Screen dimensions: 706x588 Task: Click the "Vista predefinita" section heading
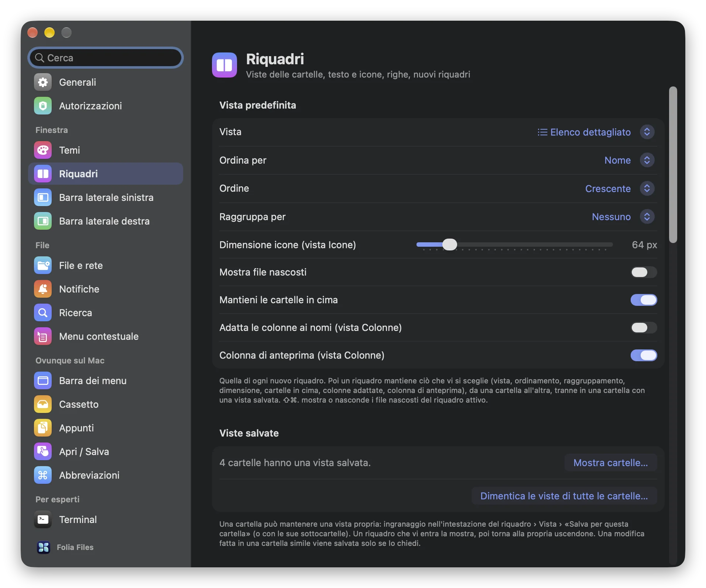pos(258,105)
